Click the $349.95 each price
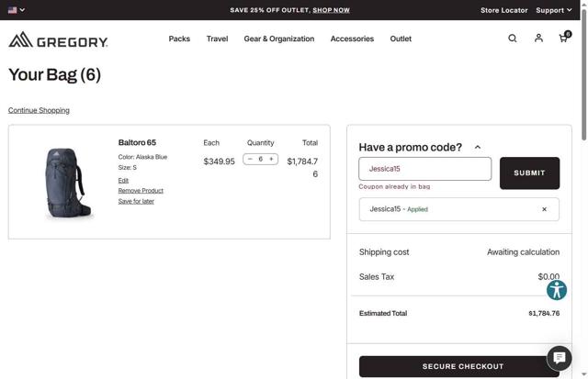Screen dimensions: 588x379 [x=219, y=162]
